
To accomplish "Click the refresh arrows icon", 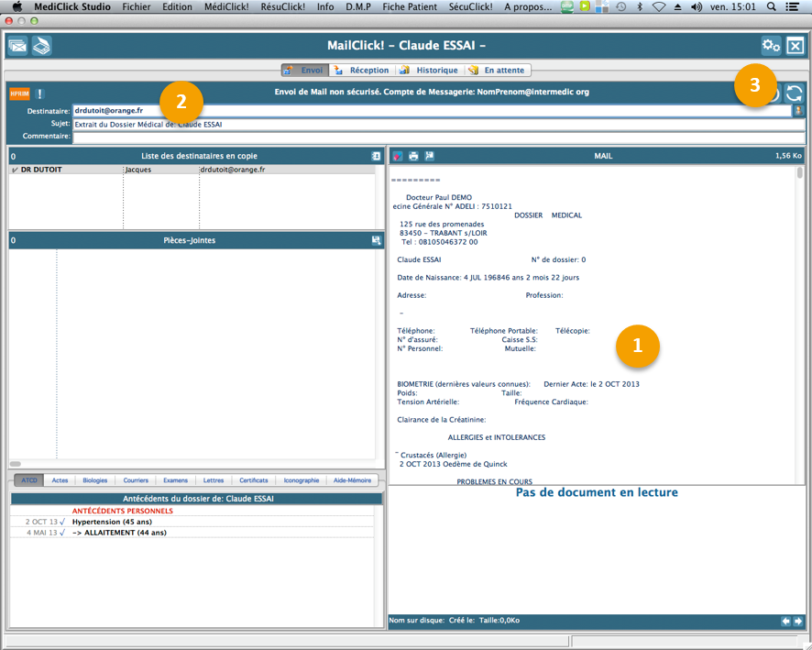I will [794, 94].
